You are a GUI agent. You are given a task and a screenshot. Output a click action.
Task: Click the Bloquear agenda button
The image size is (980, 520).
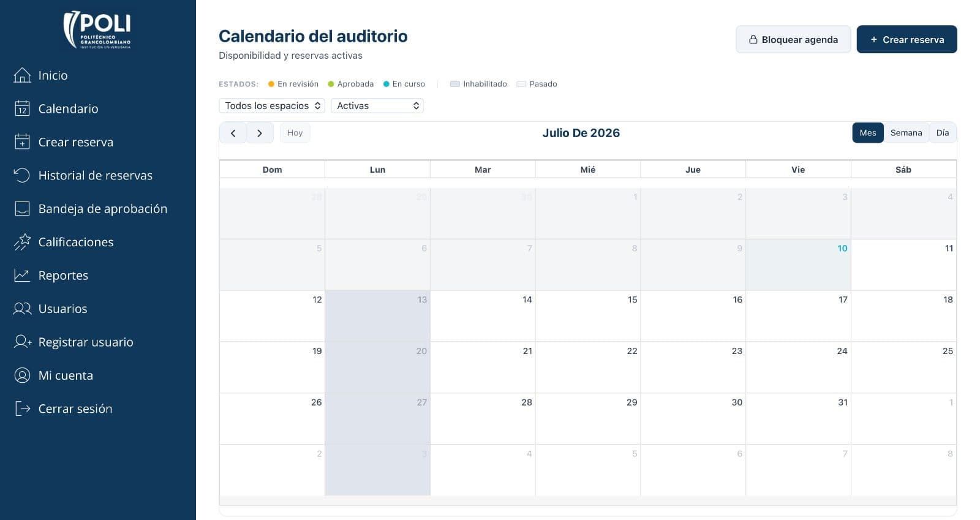[793, 39]
